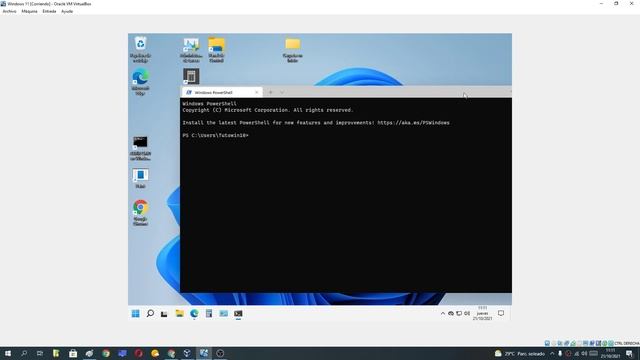Open the host Task View icon
Image resolution: width=640 pixels, height=360 pixels.
tap(40, 353)
